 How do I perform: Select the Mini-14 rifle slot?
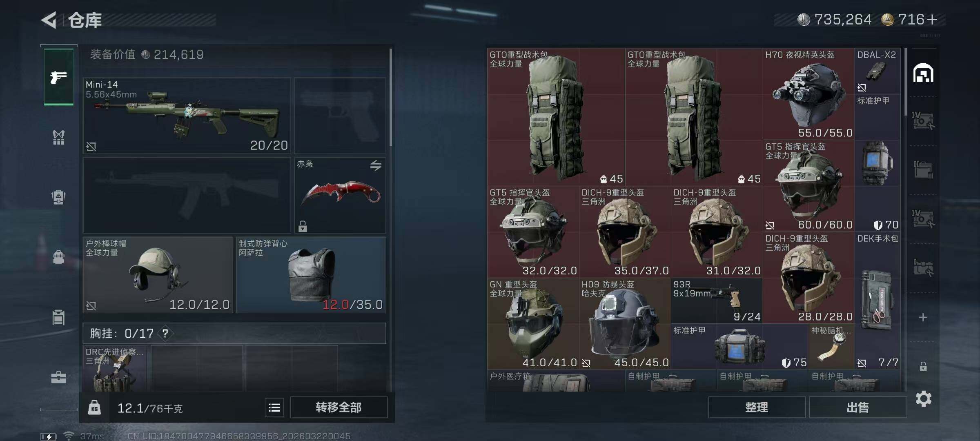[187, 116]
